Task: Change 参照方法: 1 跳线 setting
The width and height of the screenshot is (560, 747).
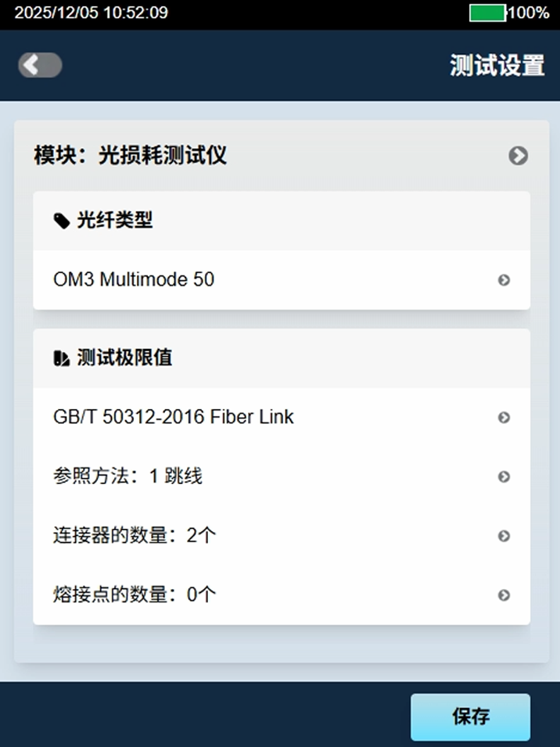Action: coord(128,476)
